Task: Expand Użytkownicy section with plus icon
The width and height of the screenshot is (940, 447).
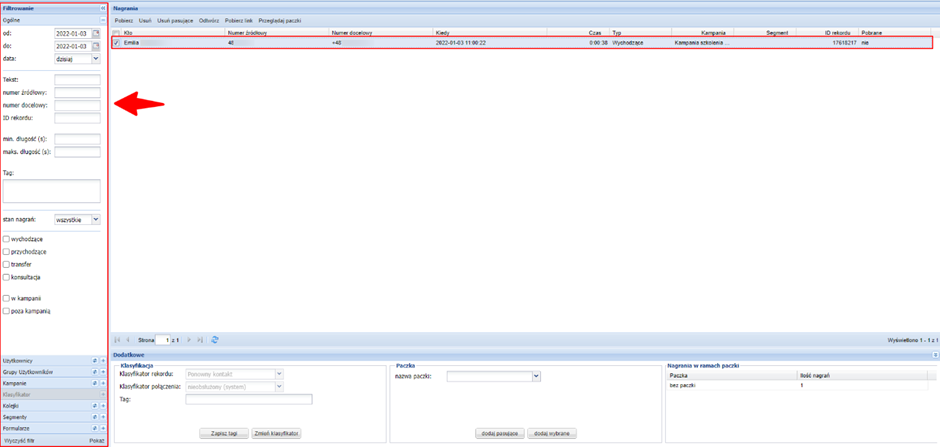Action: point(103,361)
